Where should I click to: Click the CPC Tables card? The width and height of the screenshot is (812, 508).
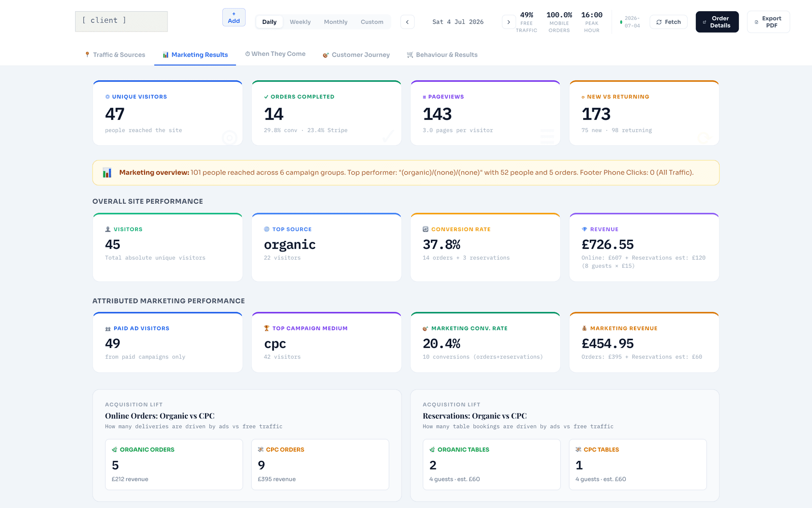pos(638,464)
